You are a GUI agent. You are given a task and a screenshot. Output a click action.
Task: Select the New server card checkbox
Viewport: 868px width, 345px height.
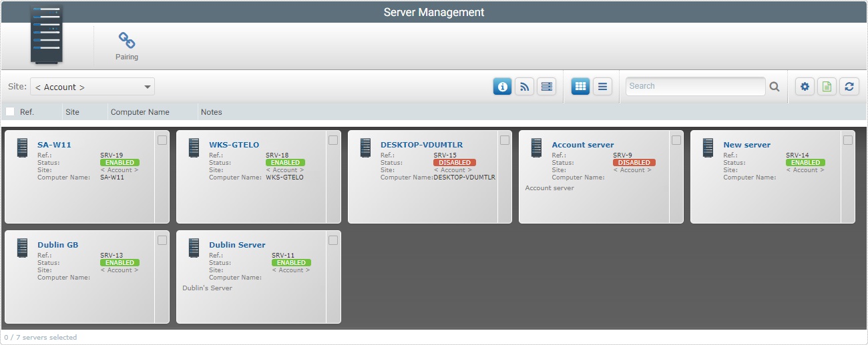coord(848,140)
